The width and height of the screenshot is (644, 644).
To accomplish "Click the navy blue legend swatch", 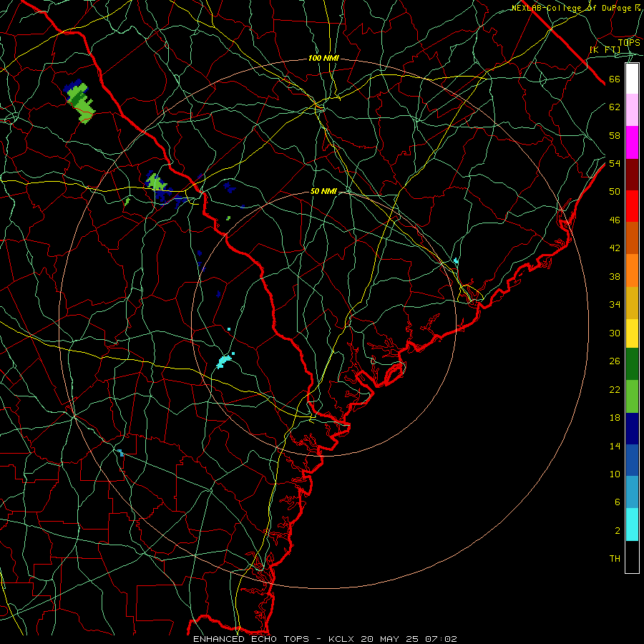I will 632,428.
